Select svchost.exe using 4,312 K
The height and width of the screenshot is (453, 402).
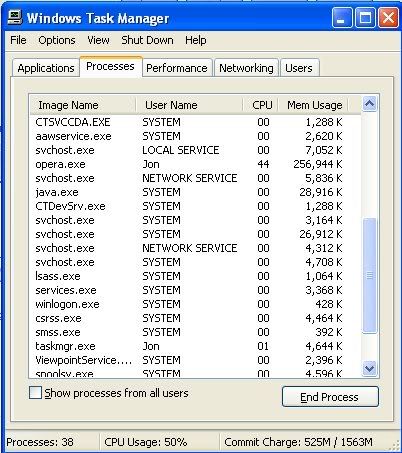point(195,248)
